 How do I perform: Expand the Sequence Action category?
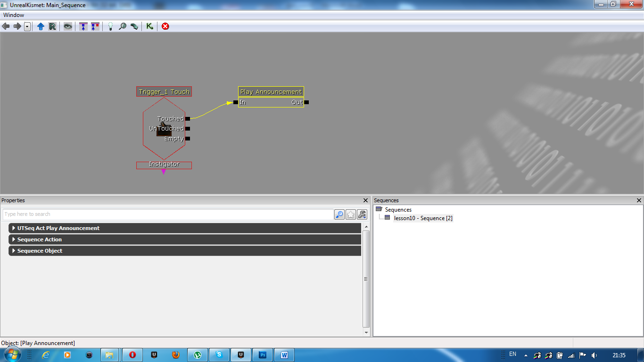185,239
